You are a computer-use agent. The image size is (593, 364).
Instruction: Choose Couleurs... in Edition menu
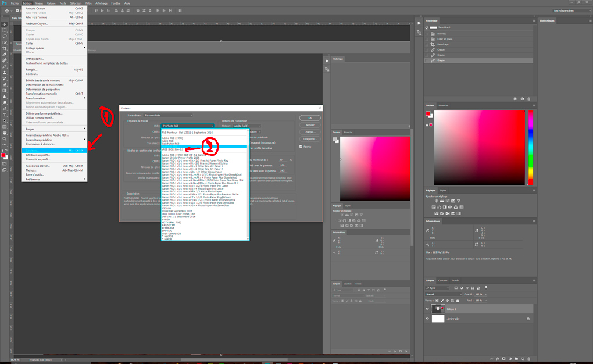pyautogui.click(x=55, y=151)
